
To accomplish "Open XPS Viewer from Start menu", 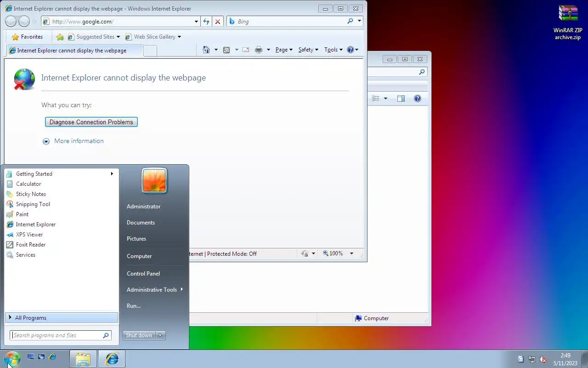I will tap(62, 235).
